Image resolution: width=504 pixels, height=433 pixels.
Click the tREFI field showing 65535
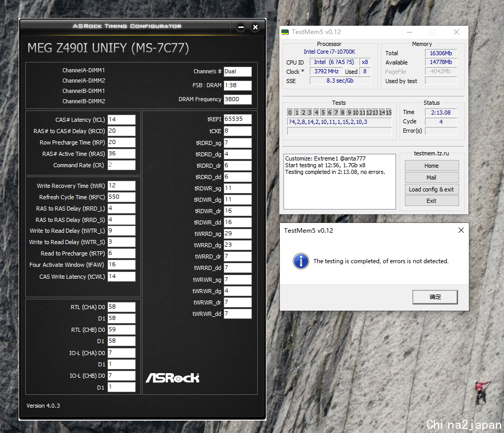pyautogui.click(x=238, y=119)
